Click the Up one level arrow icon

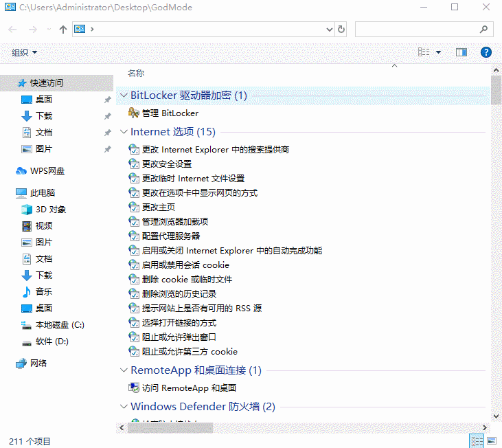point(63,30)
